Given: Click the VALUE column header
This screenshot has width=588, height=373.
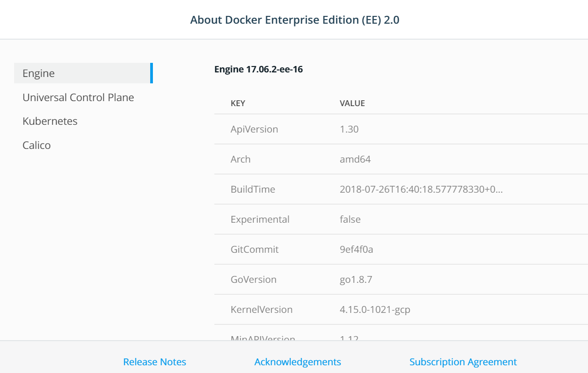Looking at the screenshot, I should 352,103.
